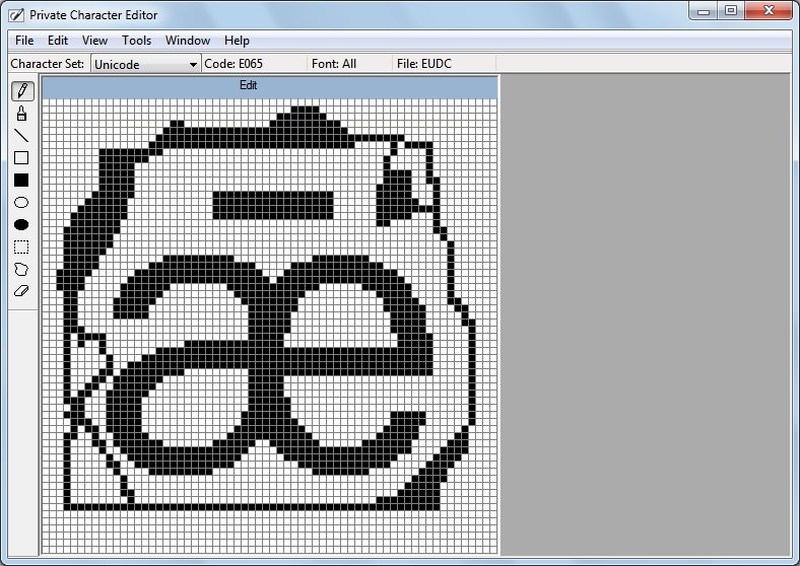The height and width of the screenshot is (566, 800).
Task: Click the Character Set: label
Action: point(47,64)
